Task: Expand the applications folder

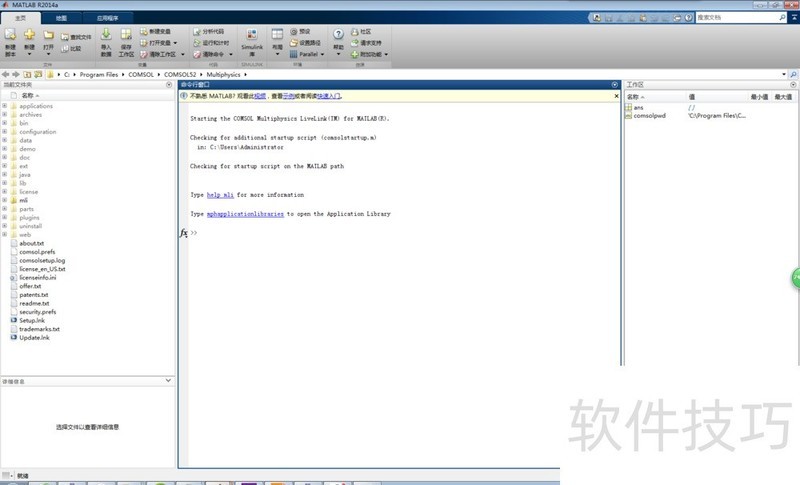Action: [x=5, y=106]
